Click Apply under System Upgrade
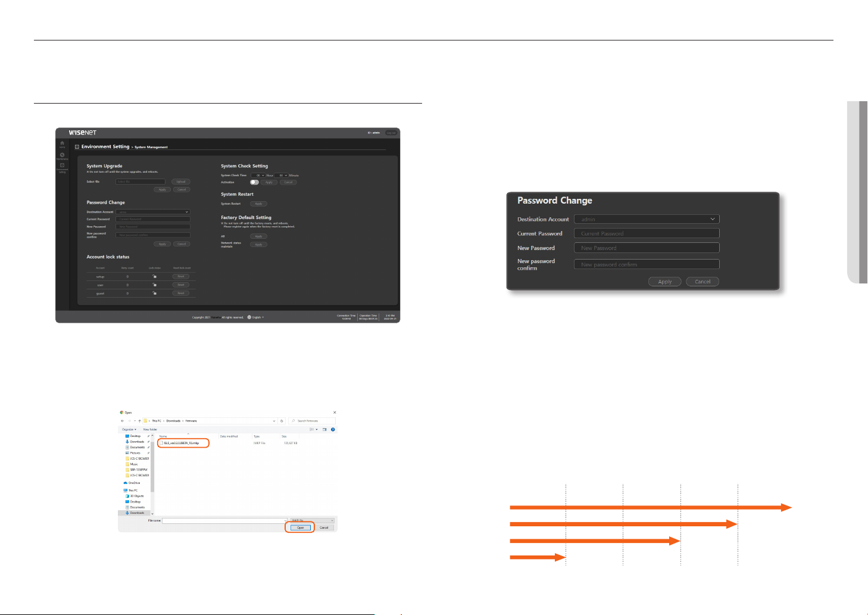Screen dimensions: 868x615 tap(163, 189)
